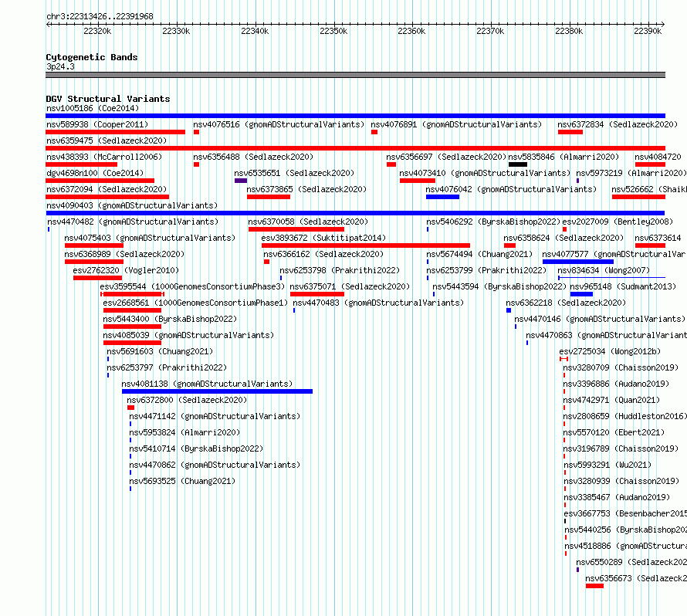Click nsv965148 (Sudmant2013) label

click(x=623, y=286)
